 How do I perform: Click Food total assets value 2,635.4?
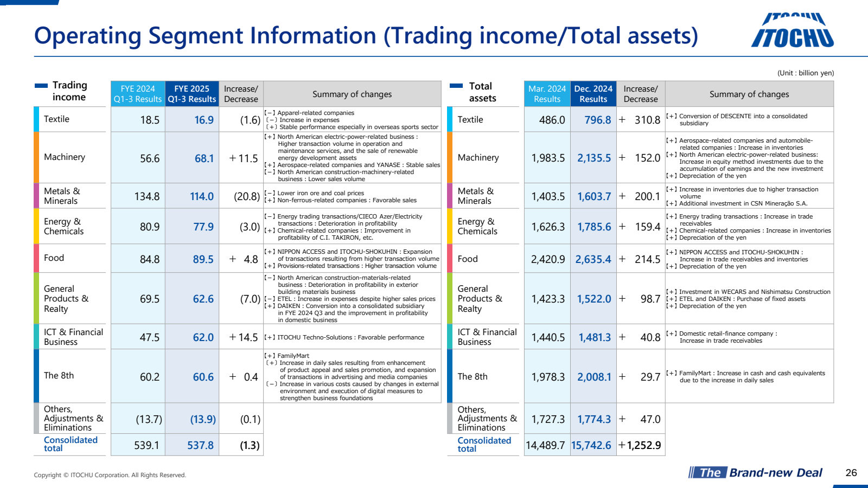[x=593, y=259]
